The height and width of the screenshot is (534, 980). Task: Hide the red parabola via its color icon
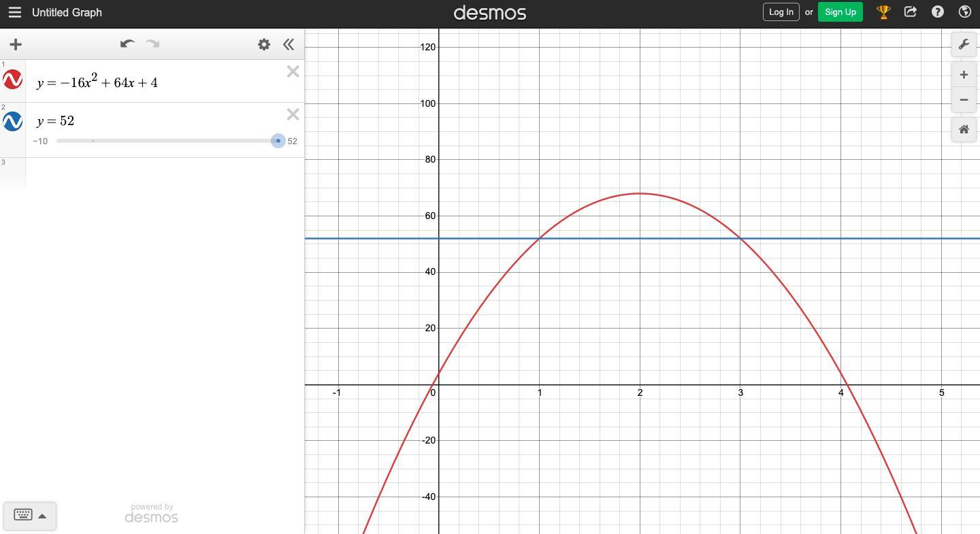(x=13, y=80)
